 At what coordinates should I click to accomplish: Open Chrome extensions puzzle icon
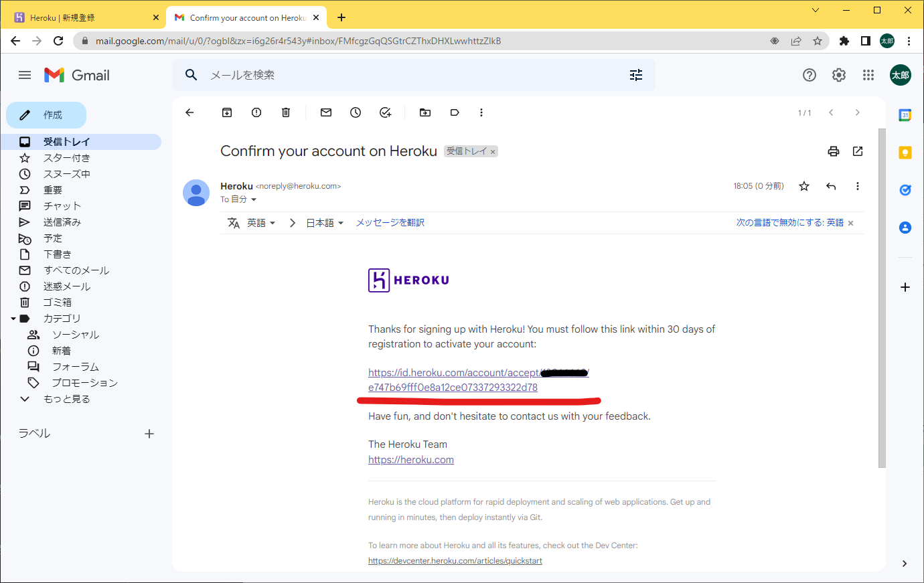[x=844, y=41]
